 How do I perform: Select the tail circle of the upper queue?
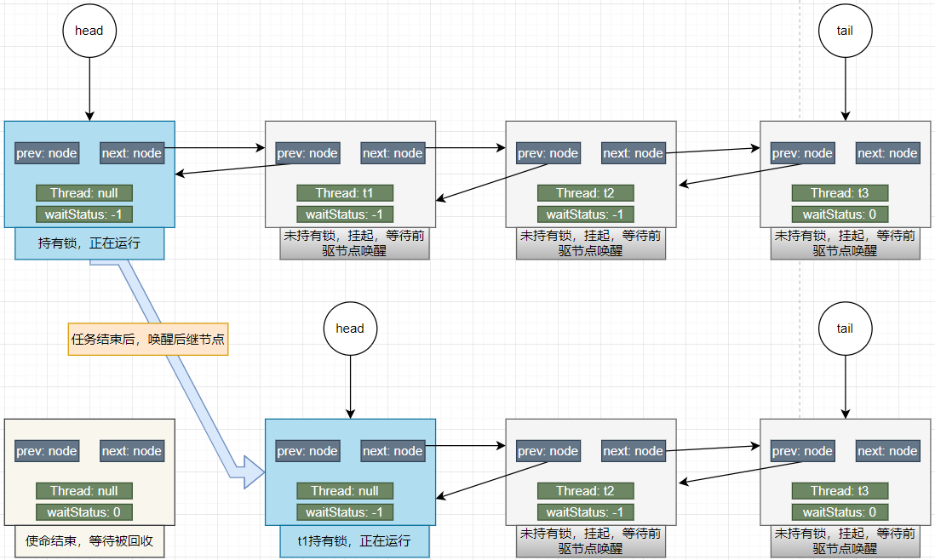[845, 31]
